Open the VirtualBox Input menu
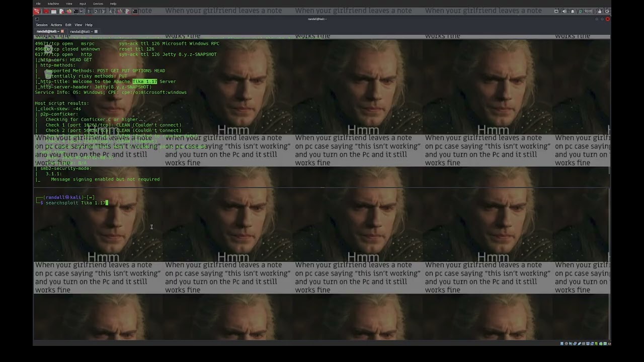This screenshot has width=644, height=362. point(83,4)
